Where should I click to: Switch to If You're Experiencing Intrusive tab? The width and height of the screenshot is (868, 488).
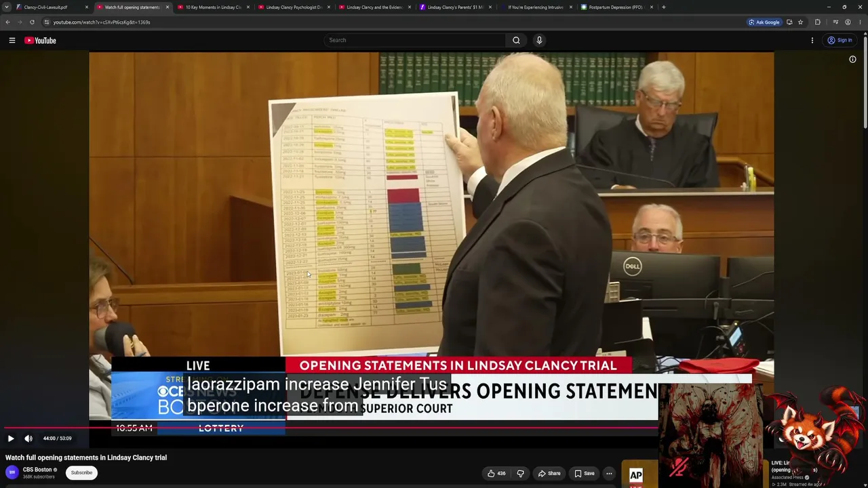pyautogui.click(x=536, y=7)
